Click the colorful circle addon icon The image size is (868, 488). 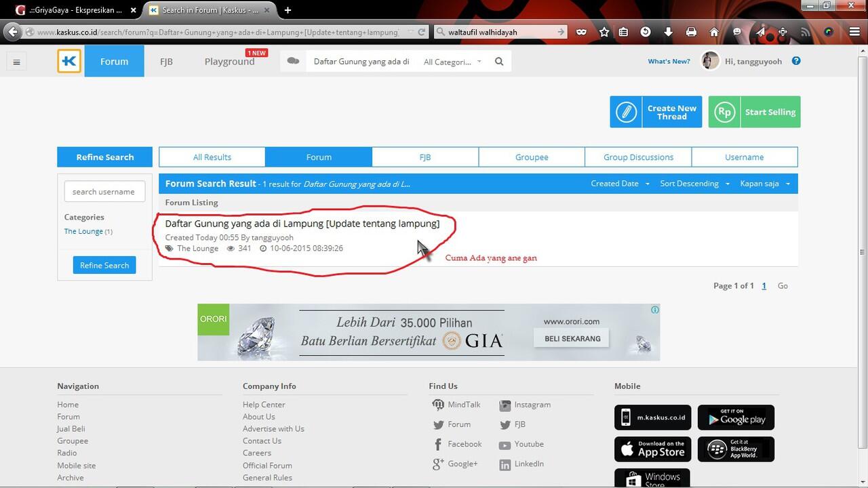point(828,32)
